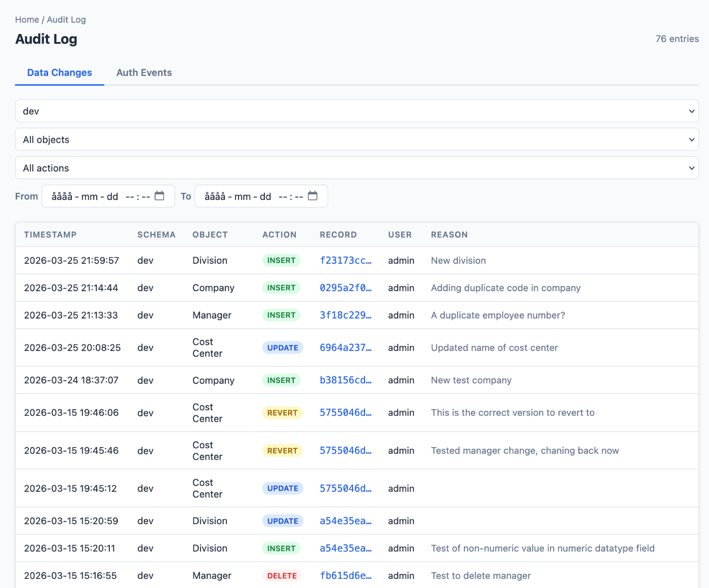The height and width of the screenshot is (588, 709).
Task: Click the Company object in the 21:14:44 row
Action: [x=213, y=288]
